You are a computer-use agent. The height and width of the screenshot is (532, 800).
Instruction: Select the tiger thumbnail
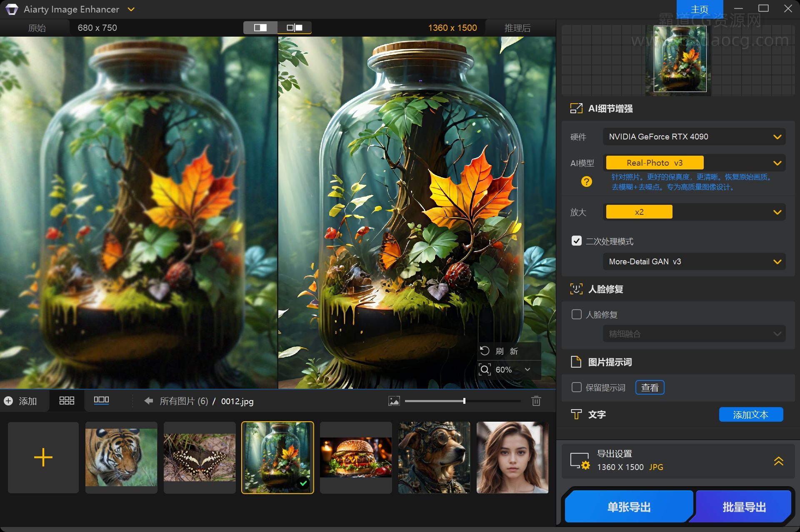[121, 457]
